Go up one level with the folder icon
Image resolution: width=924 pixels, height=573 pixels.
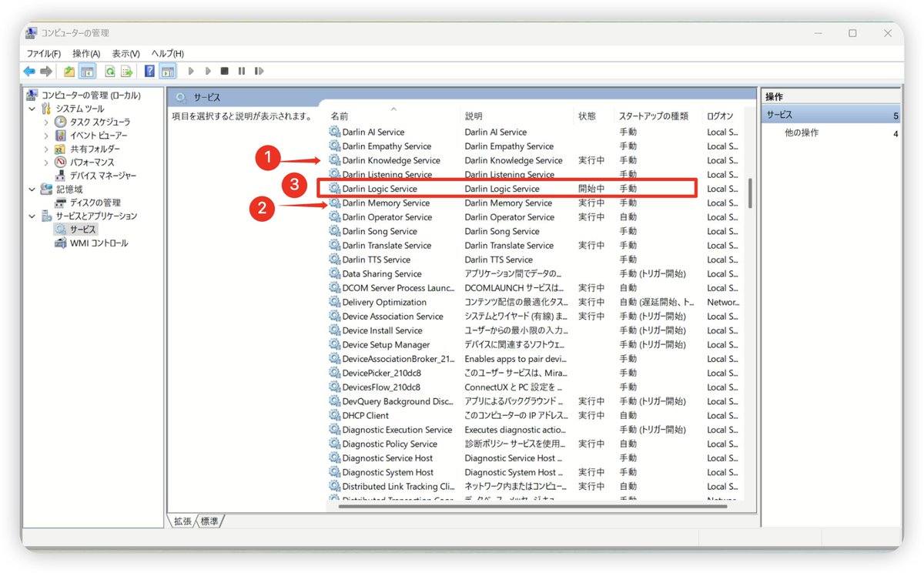coord(69,71)
